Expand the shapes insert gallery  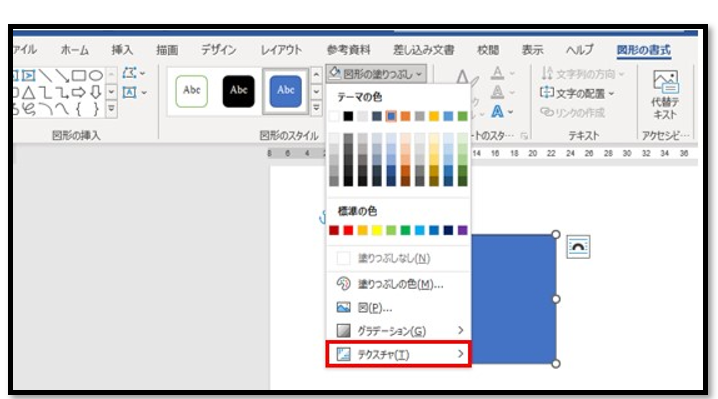coord(111,109)
